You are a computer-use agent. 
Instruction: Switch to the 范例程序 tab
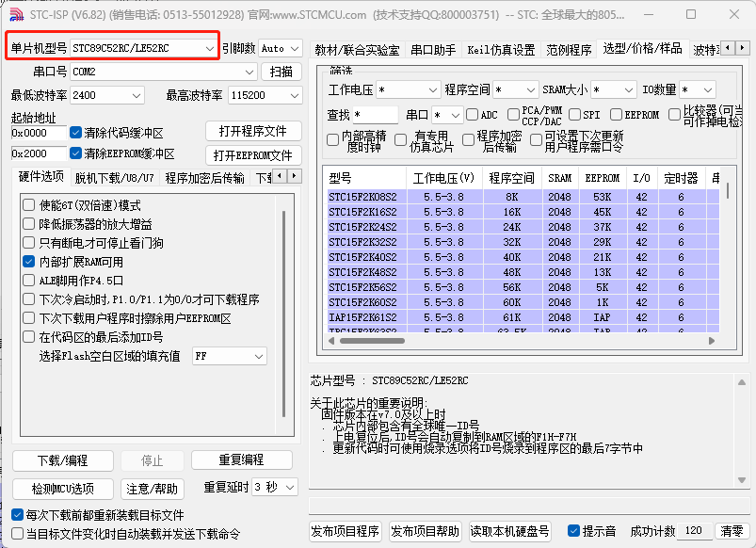point(569,50)
